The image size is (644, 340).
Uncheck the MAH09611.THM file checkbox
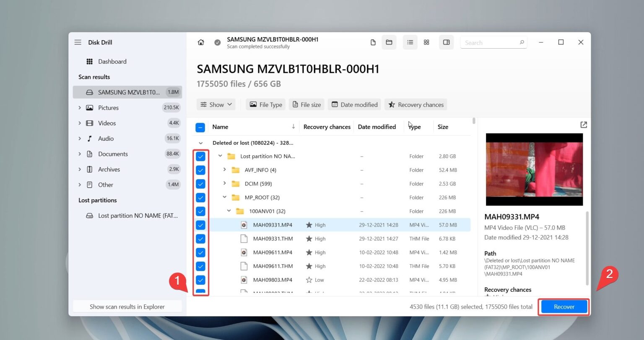point(200,266)
